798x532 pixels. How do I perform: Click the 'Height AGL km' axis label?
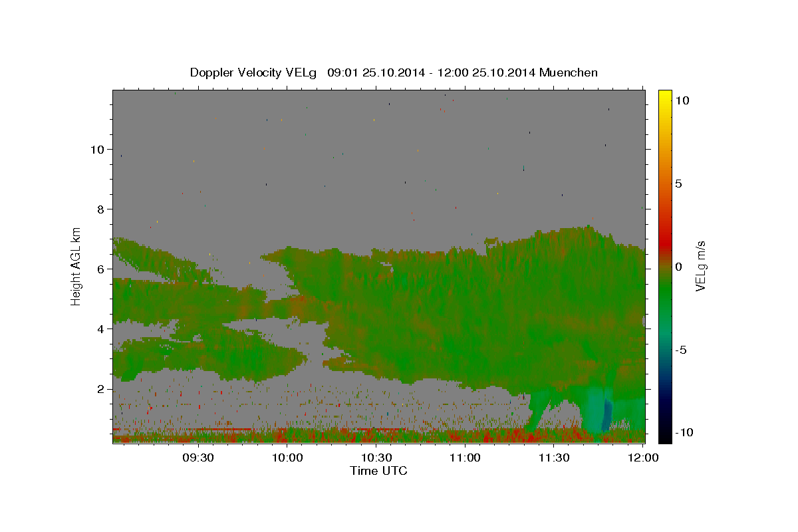pos(76,266)
